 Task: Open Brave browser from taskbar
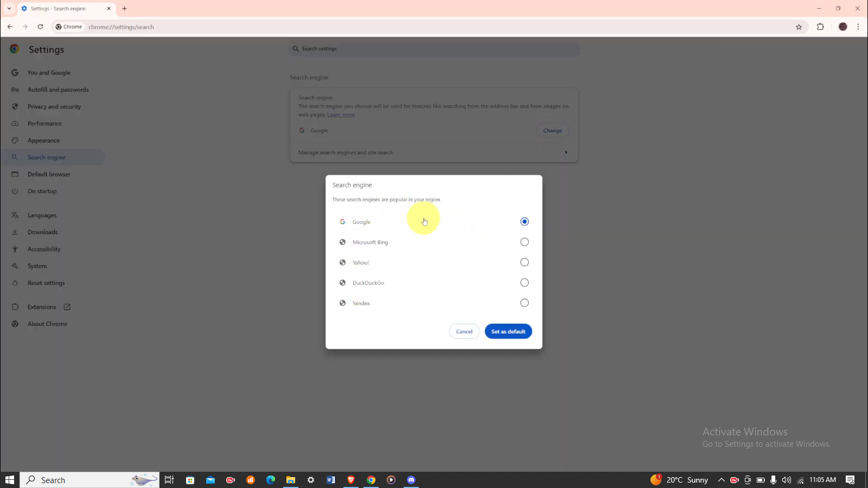click(x=351, y=480)
